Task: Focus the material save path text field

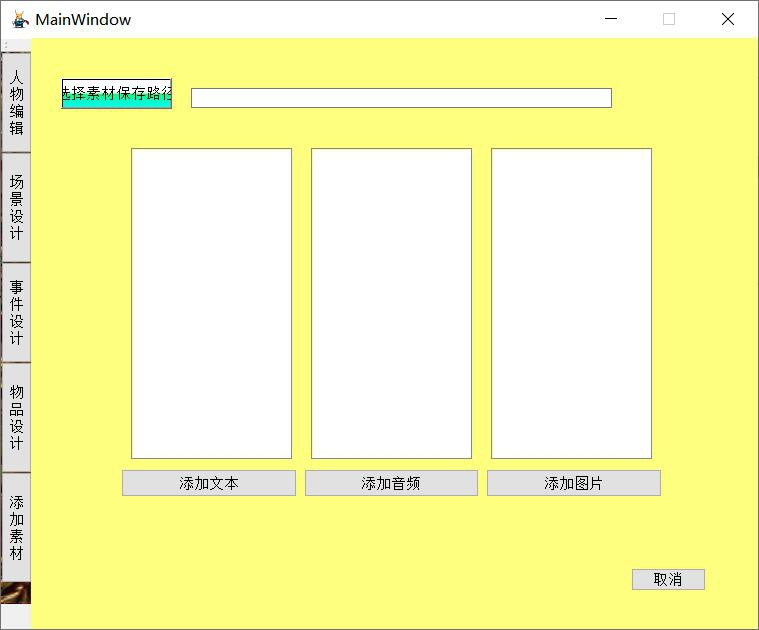Action: pyautogui.click(x=401, y=98)
